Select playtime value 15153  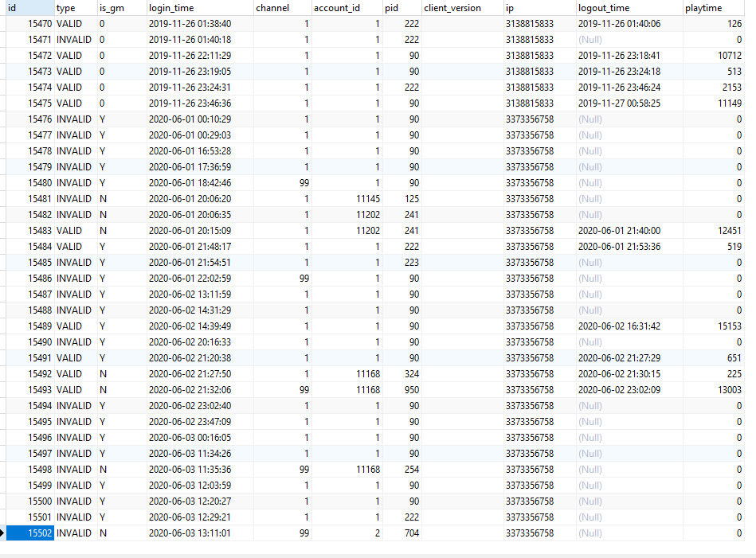730,326
